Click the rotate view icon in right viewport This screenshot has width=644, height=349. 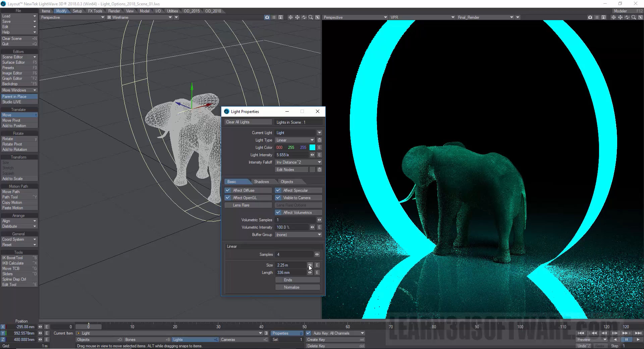[x=627, y=17]
